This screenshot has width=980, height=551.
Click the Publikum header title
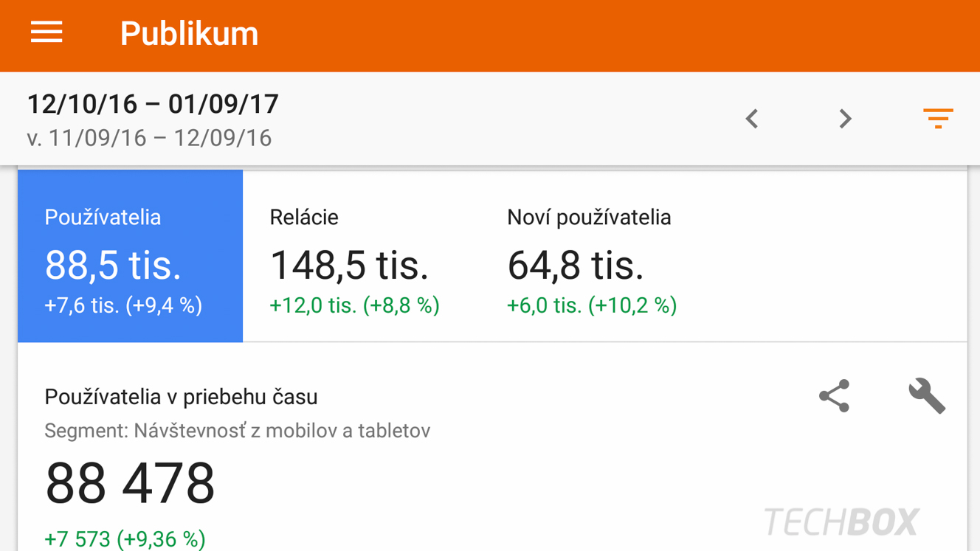tap(189, 33)
